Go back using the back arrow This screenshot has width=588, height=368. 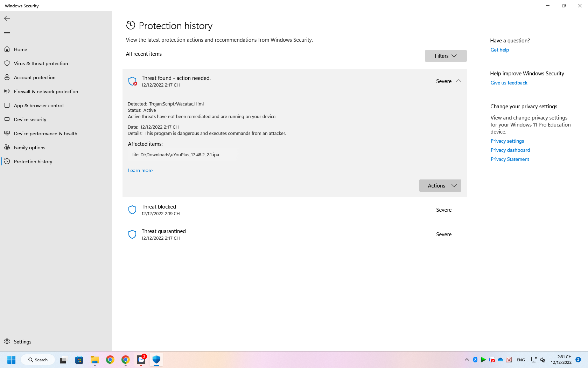(7, 18)
